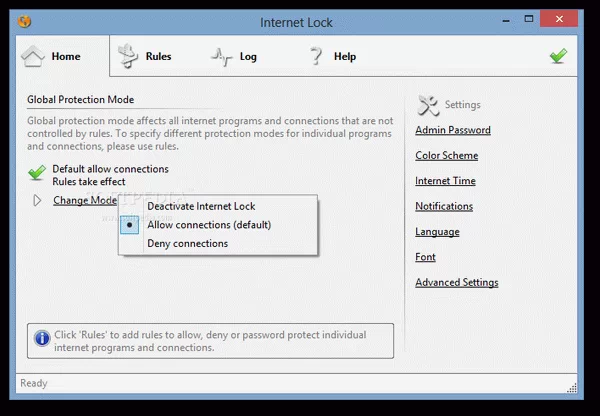
Task: Open the Change Mode link
Action: coord(85,200)
